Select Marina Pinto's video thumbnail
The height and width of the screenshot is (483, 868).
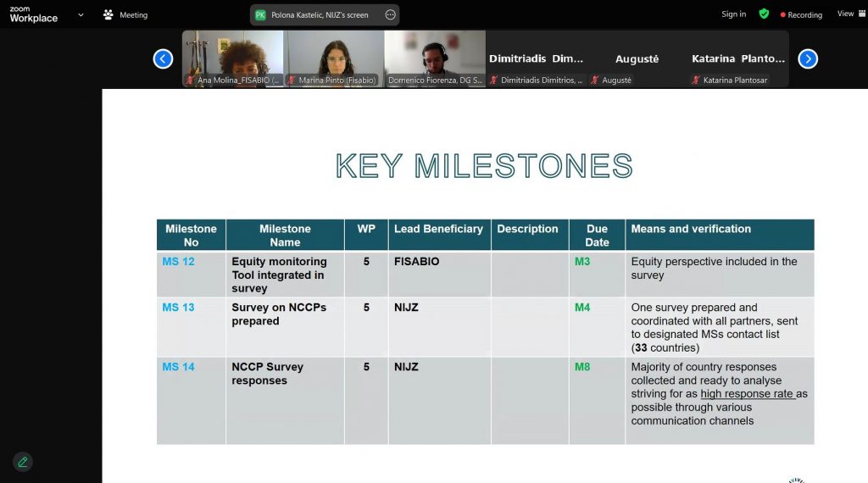[x=334, y=58]
